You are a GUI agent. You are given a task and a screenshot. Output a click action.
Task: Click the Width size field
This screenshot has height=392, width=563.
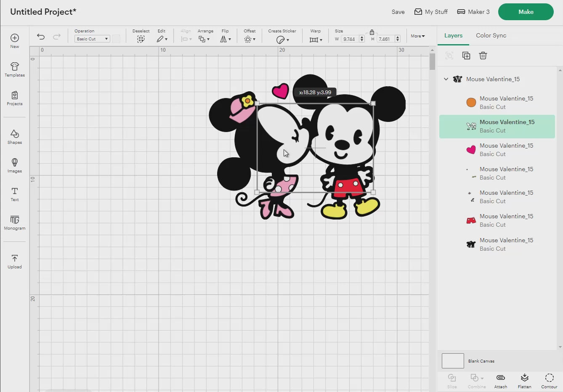click(349, 39)
